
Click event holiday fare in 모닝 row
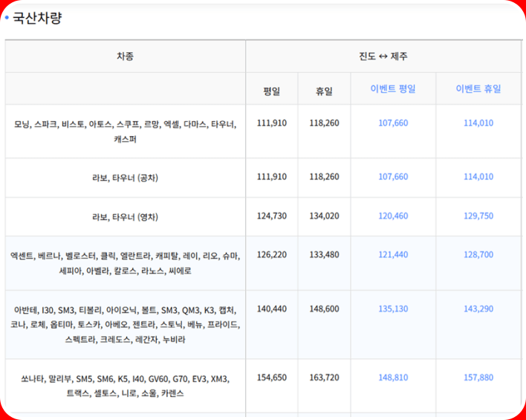point(478,123)
